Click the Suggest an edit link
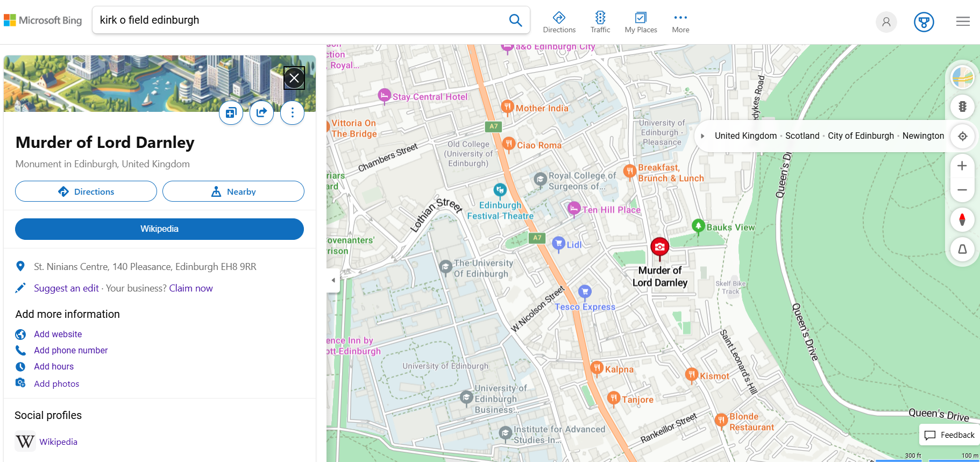 66,288
